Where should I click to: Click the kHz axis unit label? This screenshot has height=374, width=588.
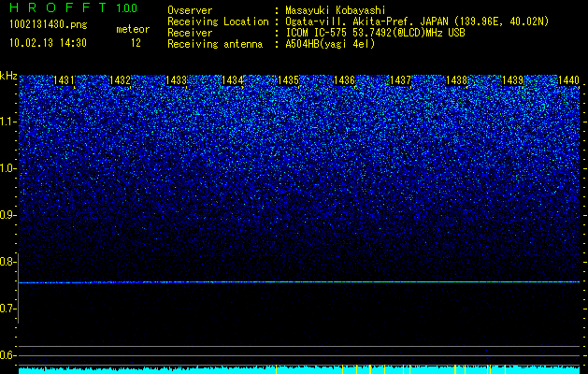(x=8, y=77)
